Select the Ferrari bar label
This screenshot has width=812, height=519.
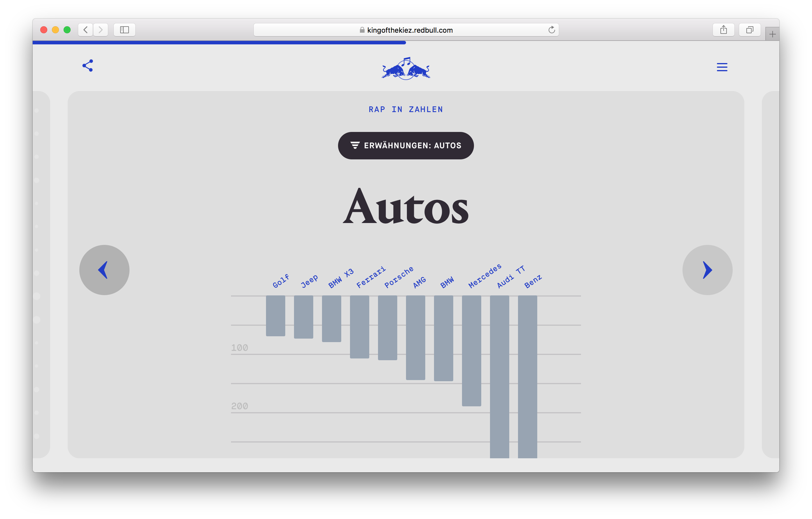(371, 277)
